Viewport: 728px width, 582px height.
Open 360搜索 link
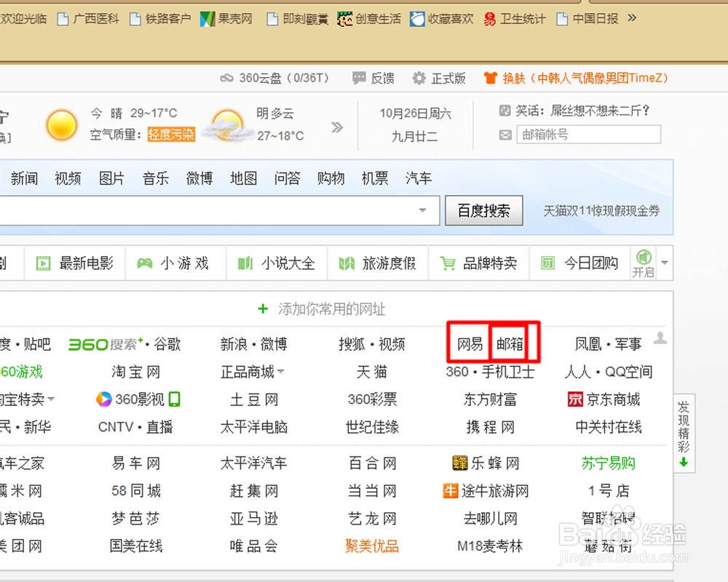tap(104, 344)
